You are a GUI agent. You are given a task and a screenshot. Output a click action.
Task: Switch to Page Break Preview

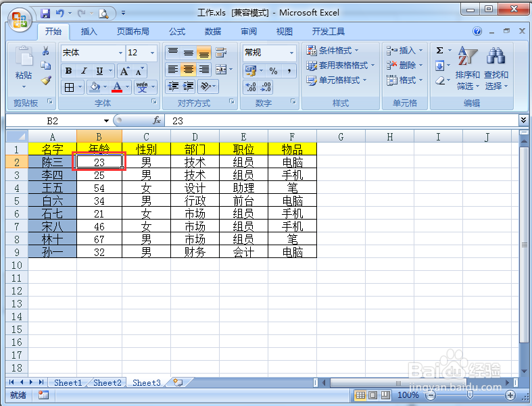tap(385, 395)
